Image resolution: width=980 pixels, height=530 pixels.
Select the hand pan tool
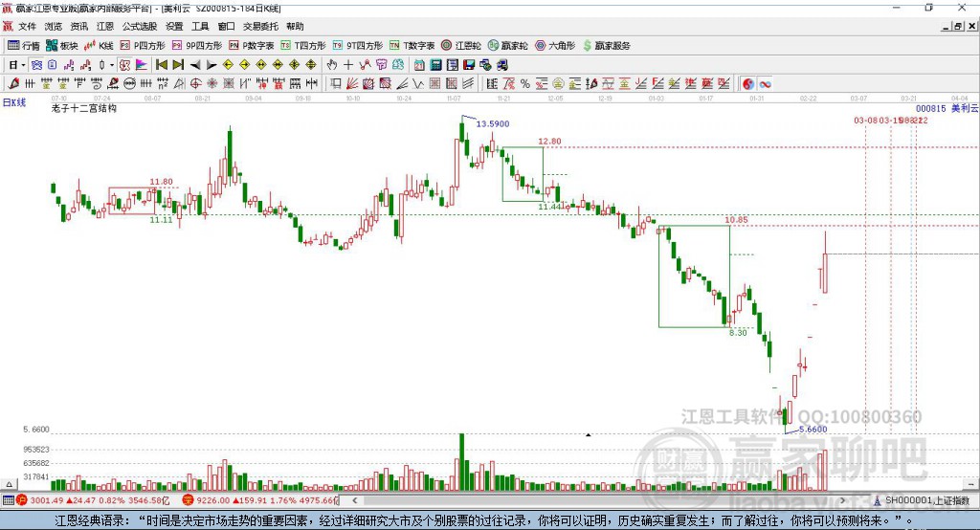(332, 65)
